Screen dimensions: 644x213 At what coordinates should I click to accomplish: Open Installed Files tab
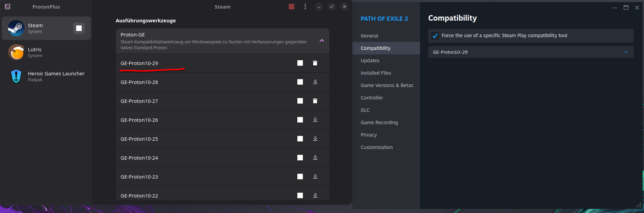376,73
